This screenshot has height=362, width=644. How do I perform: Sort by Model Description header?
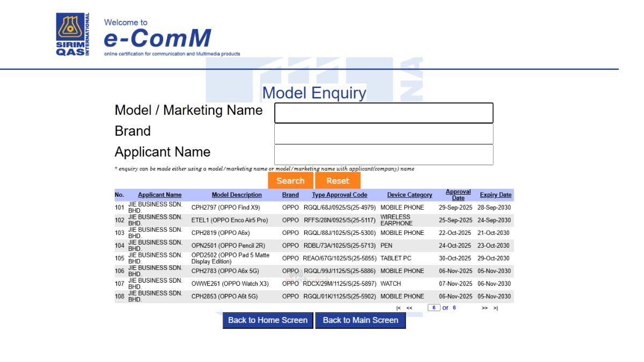pyautogui.click(x=237, y=195)
